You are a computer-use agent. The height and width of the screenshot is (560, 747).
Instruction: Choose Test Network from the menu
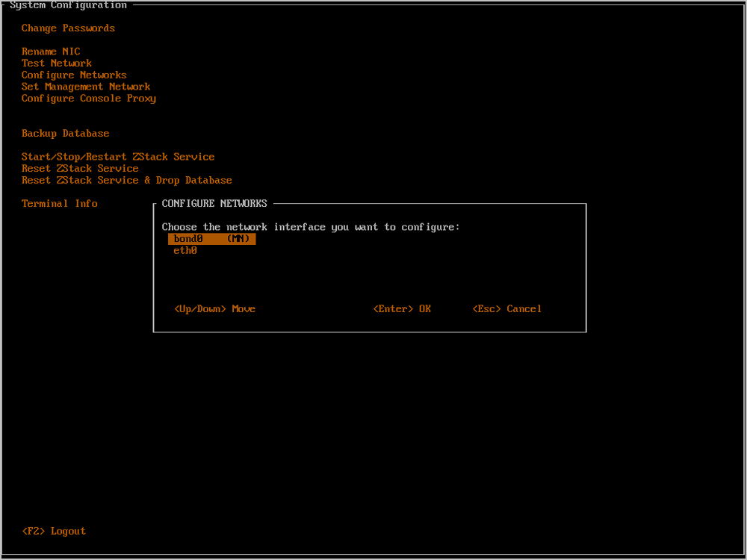coord(57,63)
